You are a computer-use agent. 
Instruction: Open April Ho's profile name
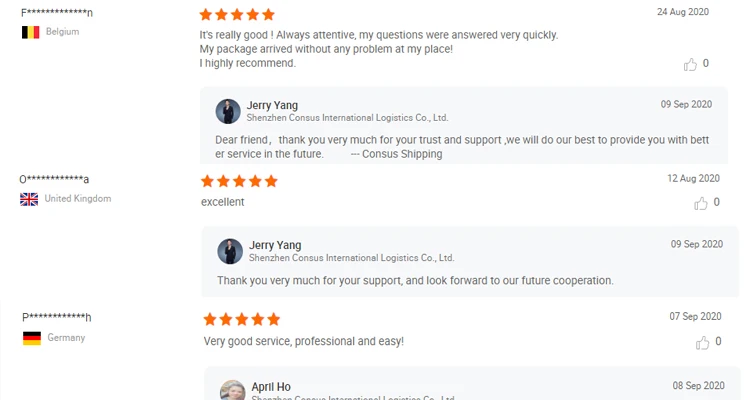pyautogui.click(x=271, y=386)
